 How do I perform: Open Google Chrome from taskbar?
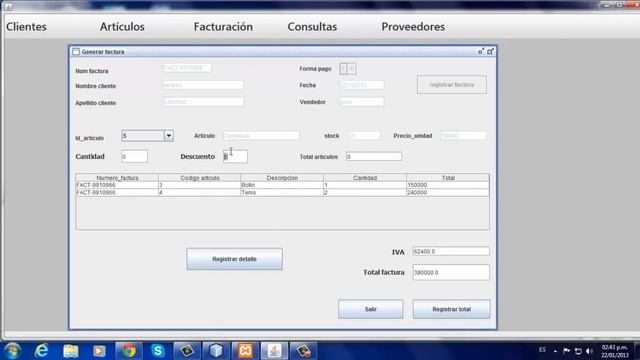[129, 351]
